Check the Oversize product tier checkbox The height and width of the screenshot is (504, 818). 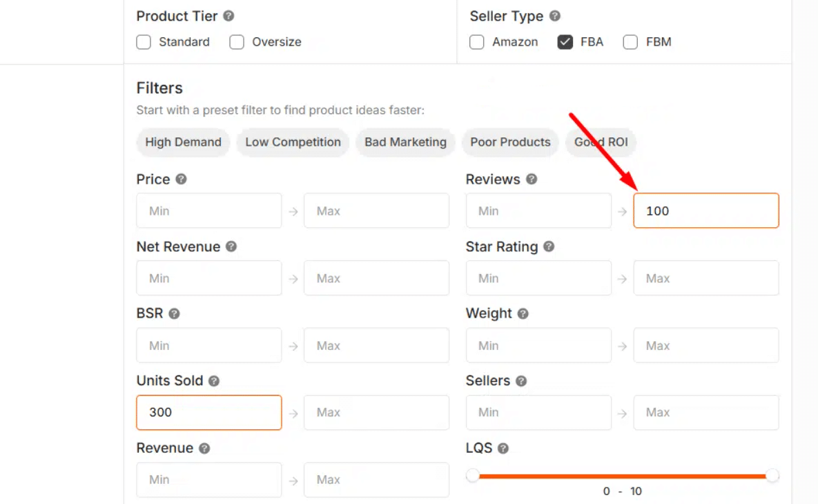pos(237,42)
